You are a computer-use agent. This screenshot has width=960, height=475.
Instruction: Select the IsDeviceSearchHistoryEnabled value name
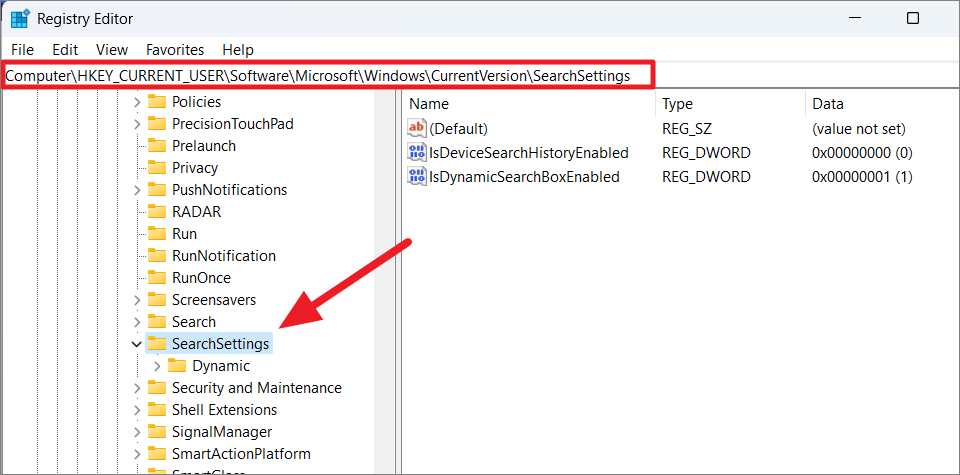(529, 153)
